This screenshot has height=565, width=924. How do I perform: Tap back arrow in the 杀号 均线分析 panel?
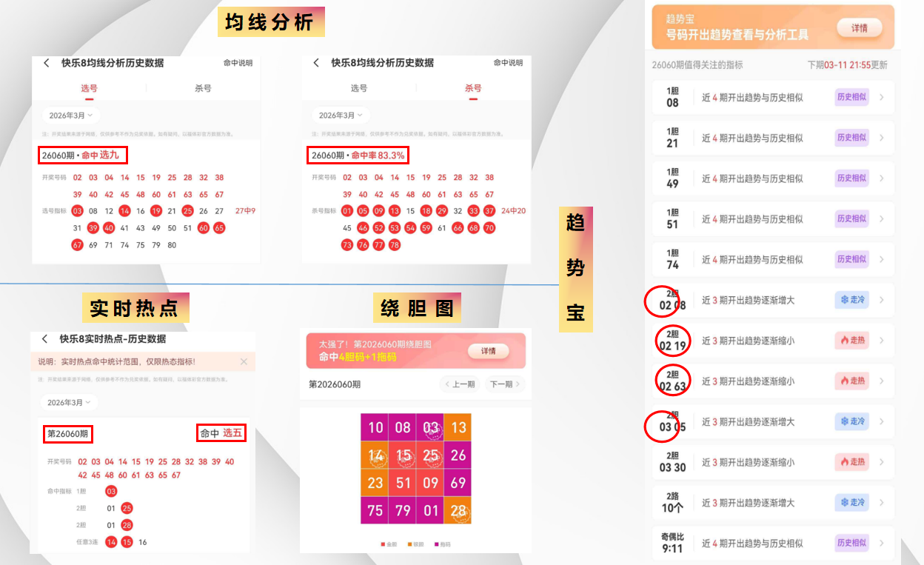coord(316,63)
